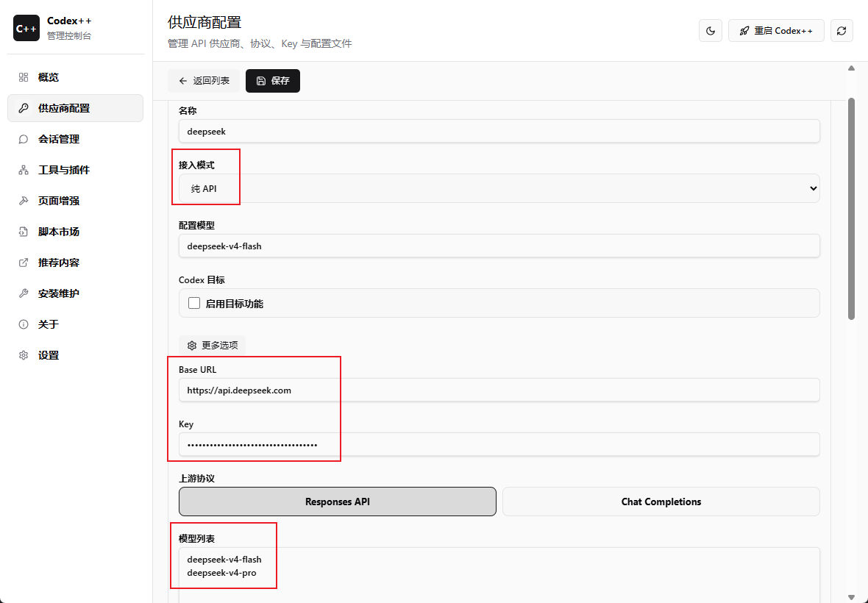
Task: Click deepseek-v4-pro line in 模型列表
Action: [221, 573]
